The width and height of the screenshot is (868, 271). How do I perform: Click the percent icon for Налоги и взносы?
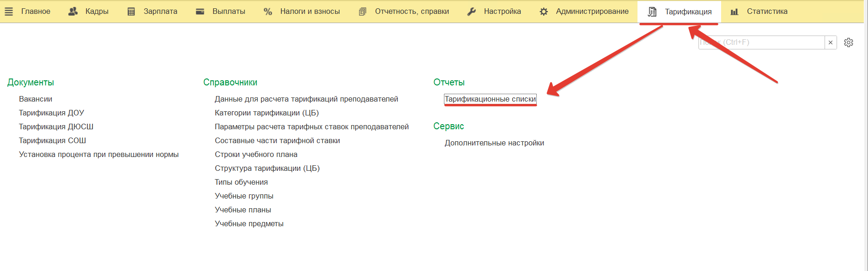point(267,12)
